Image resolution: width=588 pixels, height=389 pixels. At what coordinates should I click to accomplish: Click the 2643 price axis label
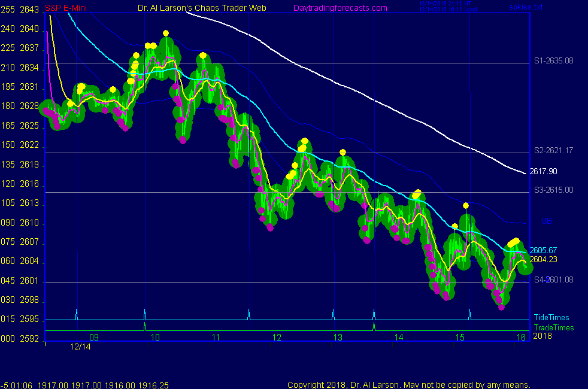click(x=29, y=10)
